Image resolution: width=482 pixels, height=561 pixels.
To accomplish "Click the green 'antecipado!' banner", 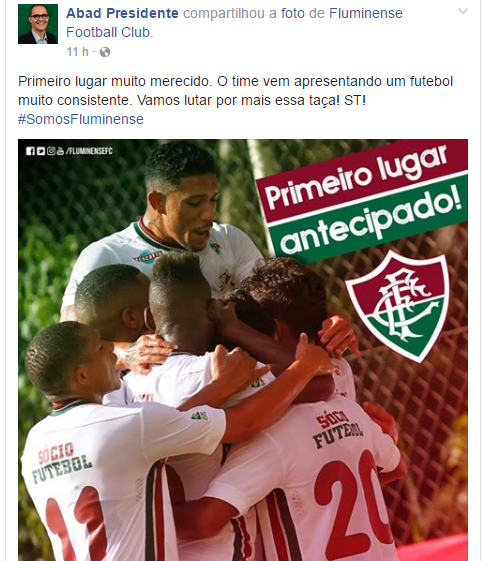I will click(x=370, y=218).
